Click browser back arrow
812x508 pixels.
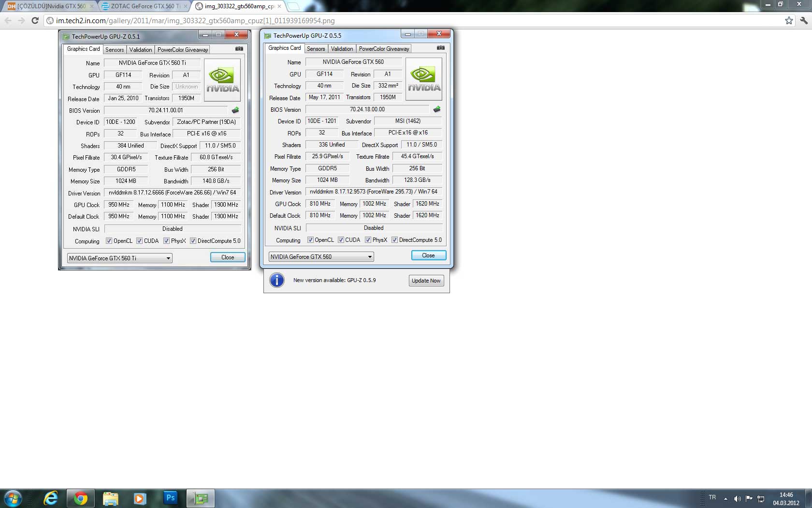[8, 20]
